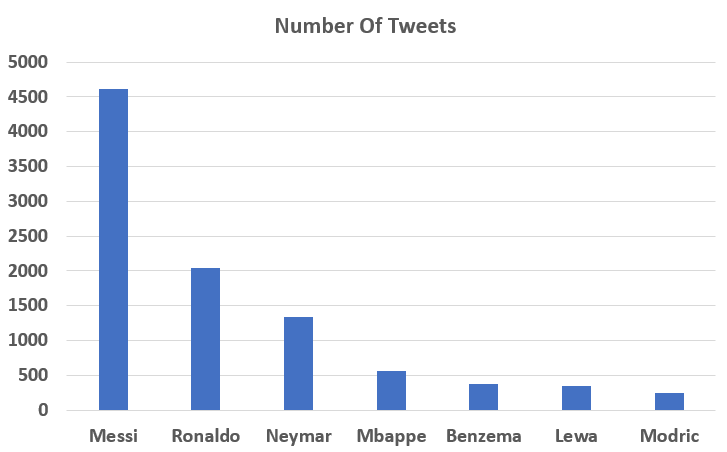
Task: Click the Benzema bar
Action: click(483, 397)
